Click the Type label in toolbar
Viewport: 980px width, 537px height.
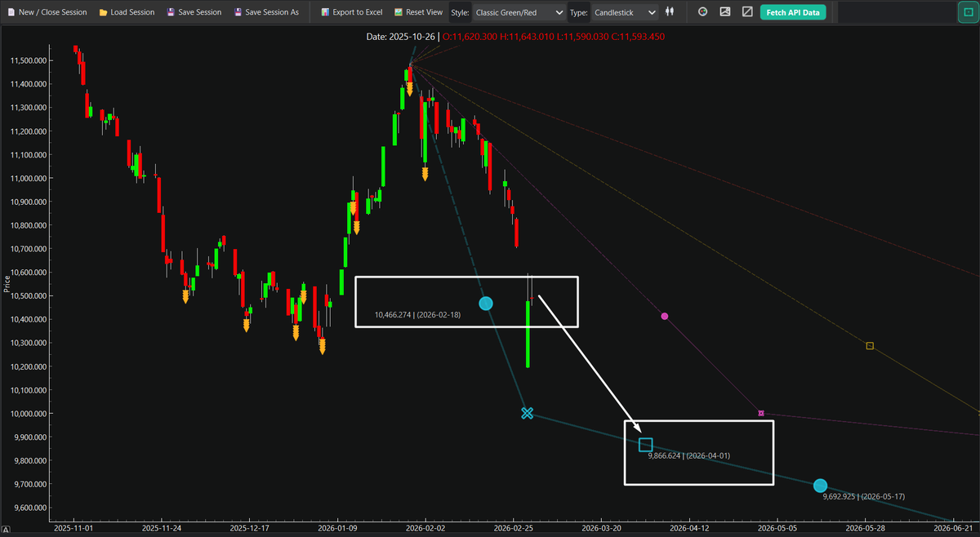tap(578, 12)
